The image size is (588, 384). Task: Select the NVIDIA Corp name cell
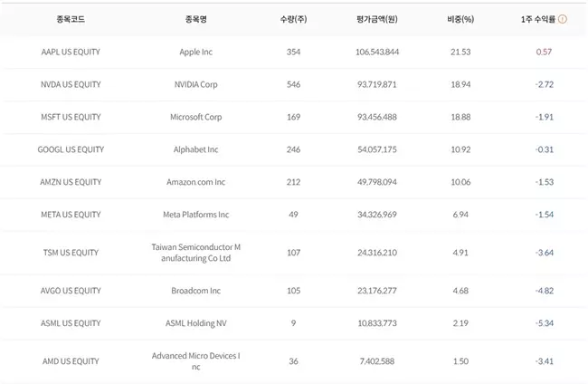tap(195, 84)
